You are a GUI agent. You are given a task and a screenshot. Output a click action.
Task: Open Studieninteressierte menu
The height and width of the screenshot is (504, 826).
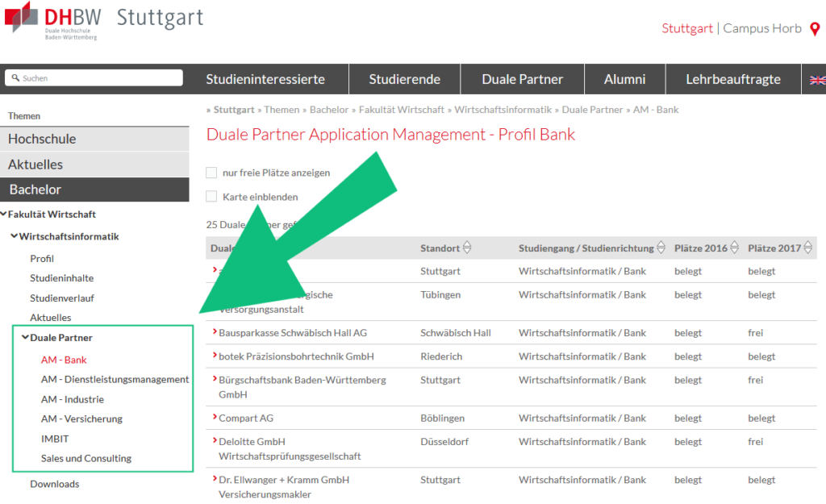coord(265,80)
